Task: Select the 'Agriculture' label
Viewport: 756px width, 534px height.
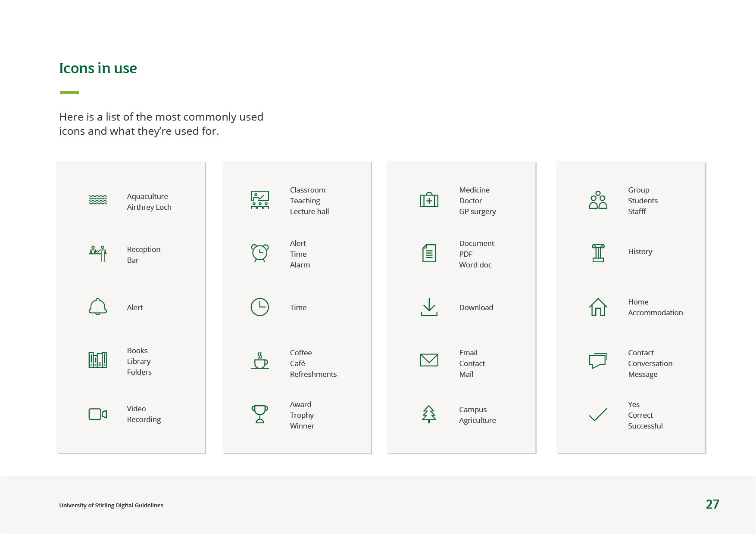Action: (x=478, y=420)
